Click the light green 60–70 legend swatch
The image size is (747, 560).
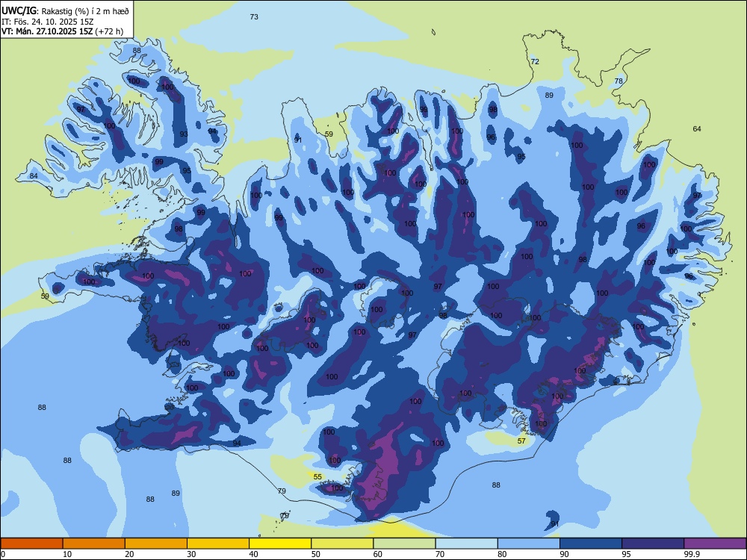[404, 544]
